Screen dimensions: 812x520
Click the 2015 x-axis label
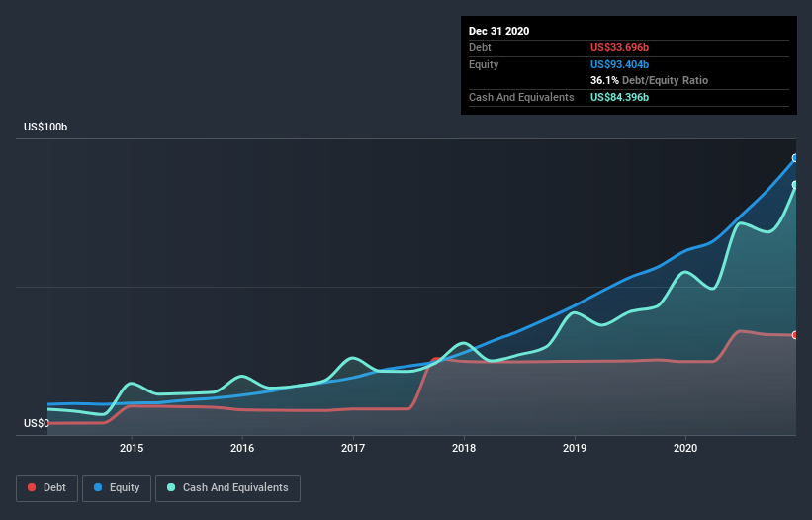[x=132, y=448]
